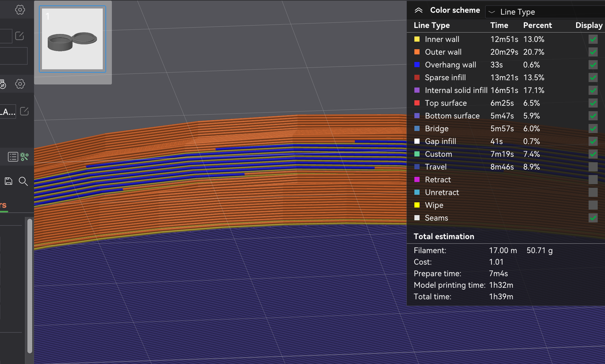Open the objects list panel icon
The width and height of the screenshot is (605, 364).
pos(12,156)
